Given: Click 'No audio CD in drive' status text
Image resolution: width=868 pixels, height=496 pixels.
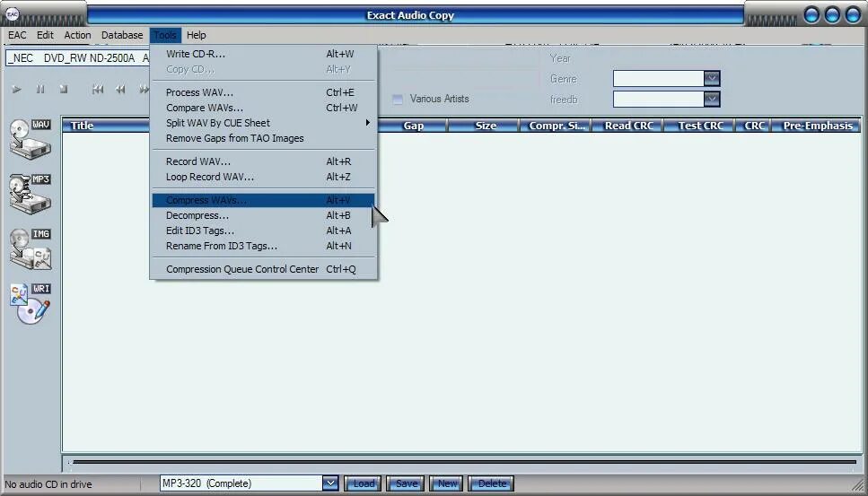Looking at the screenshot, I should coord(48,484).
